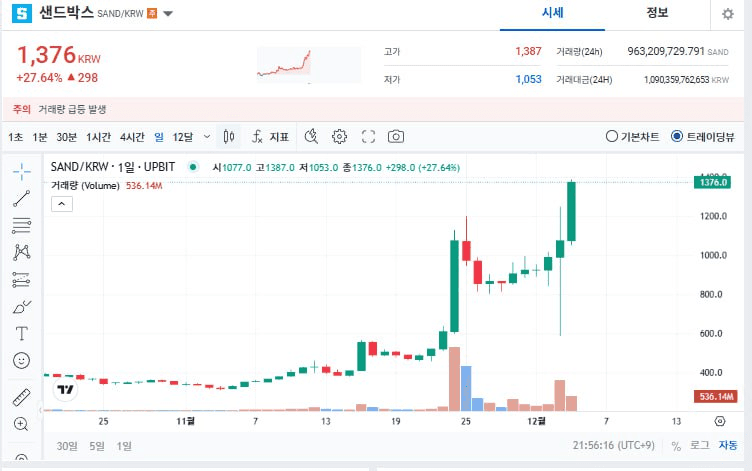Select the 트레이딩뷰 radio option
The width and height of the screenshot is (752, 471).
pyautogui.click(x=703, y=137)
